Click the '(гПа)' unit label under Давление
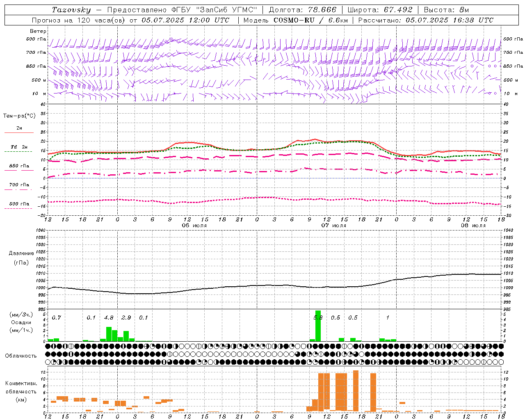This screenshot has width=525, height=420. tap(21, 262)
